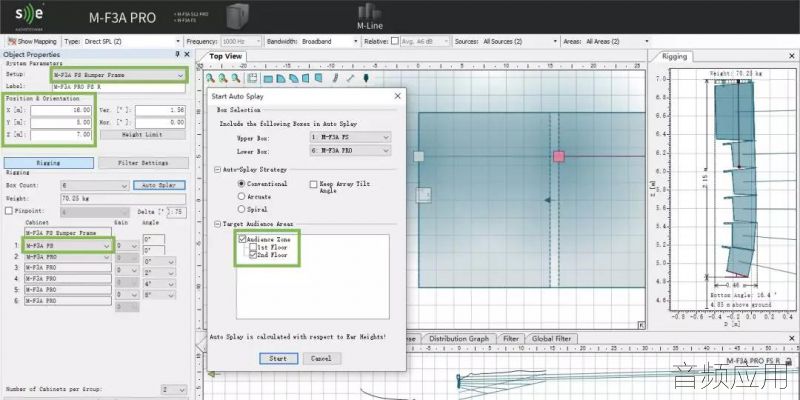Click the pink source marker in Top View
The height and width of the screenshot is (400, 800).
point(559,156)
